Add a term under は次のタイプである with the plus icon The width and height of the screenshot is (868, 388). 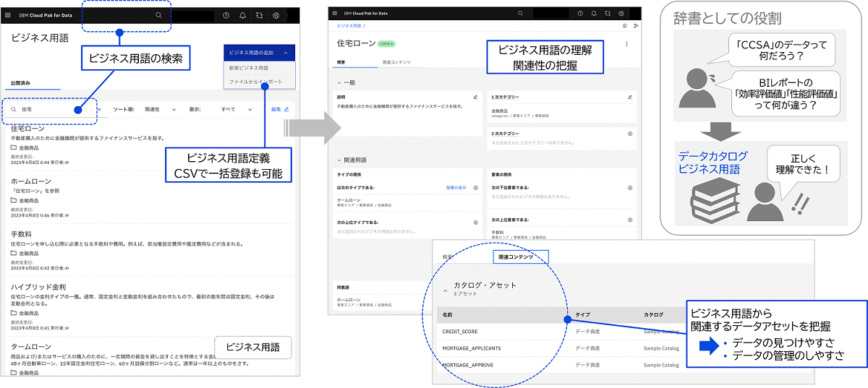point(475,187)
